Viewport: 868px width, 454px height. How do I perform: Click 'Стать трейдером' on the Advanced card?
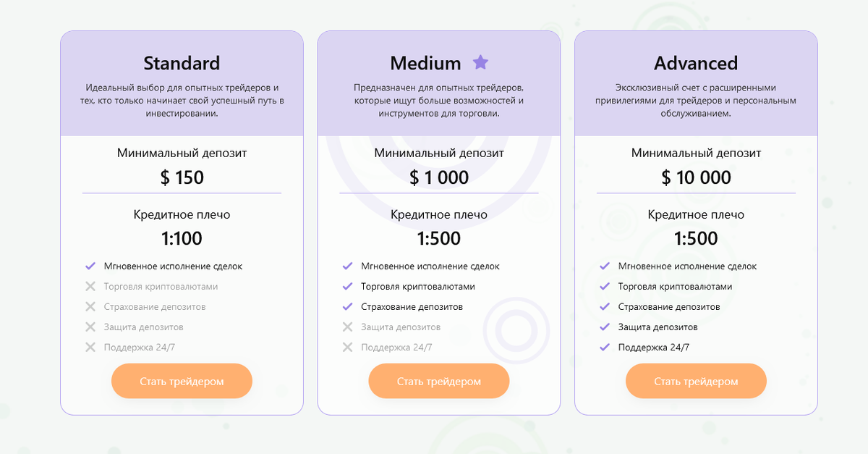click(696, 380)
